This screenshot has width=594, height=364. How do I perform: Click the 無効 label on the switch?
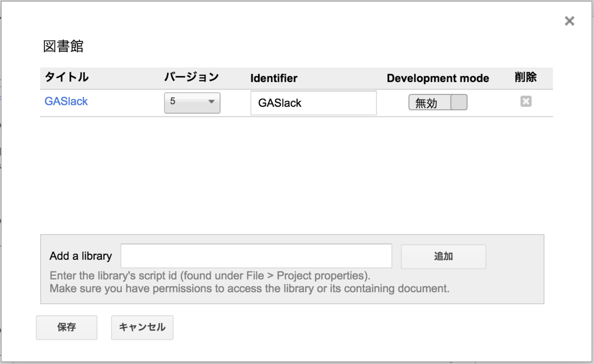426,103
